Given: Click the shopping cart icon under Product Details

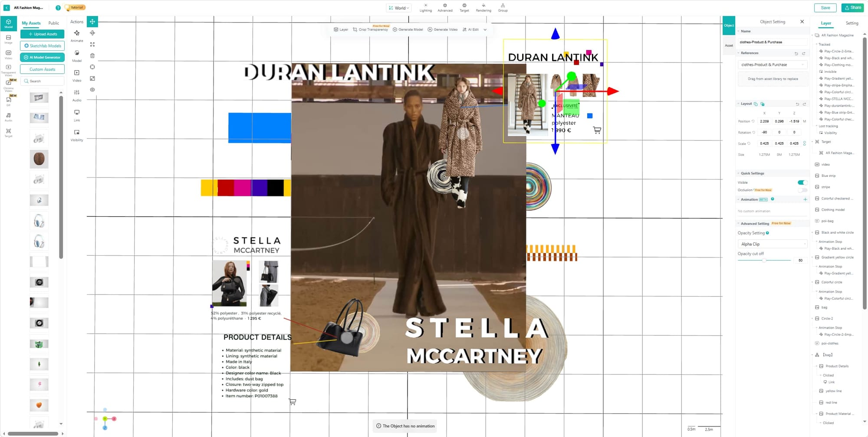Looking at the screenshot, I should 293,402.
